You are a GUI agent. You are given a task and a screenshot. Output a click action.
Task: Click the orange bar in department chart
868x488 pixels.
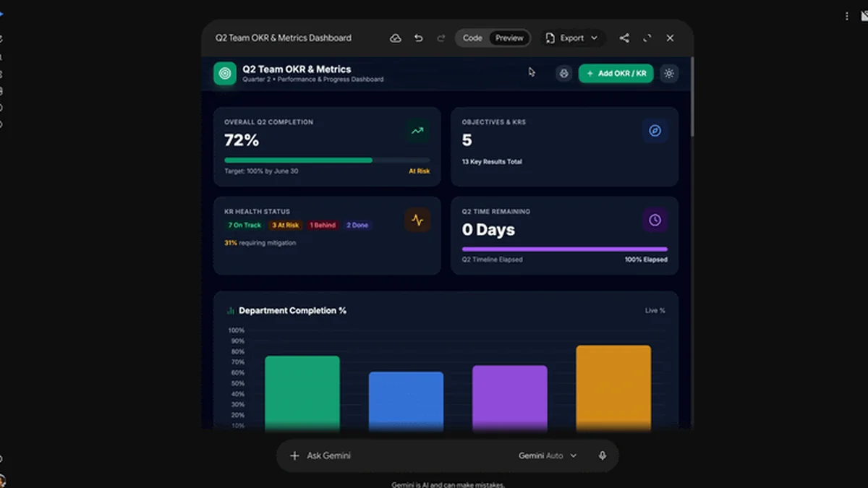coord(613,388)
